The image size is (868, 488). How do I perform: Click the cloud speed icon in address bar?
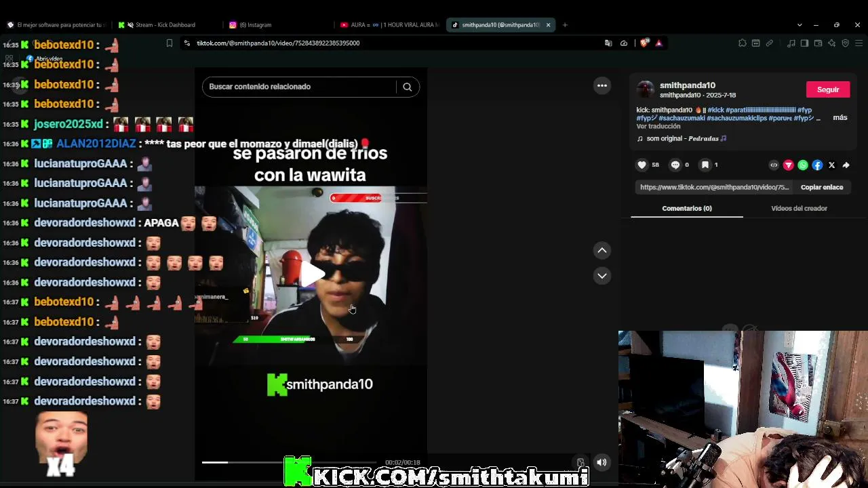point(624,43)
